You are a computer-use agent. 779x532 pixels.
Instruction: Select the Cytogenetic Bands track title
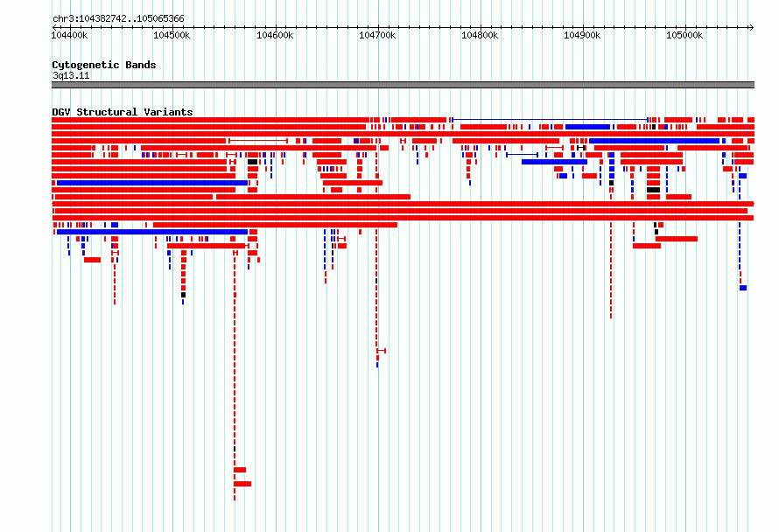click(104, 65)
